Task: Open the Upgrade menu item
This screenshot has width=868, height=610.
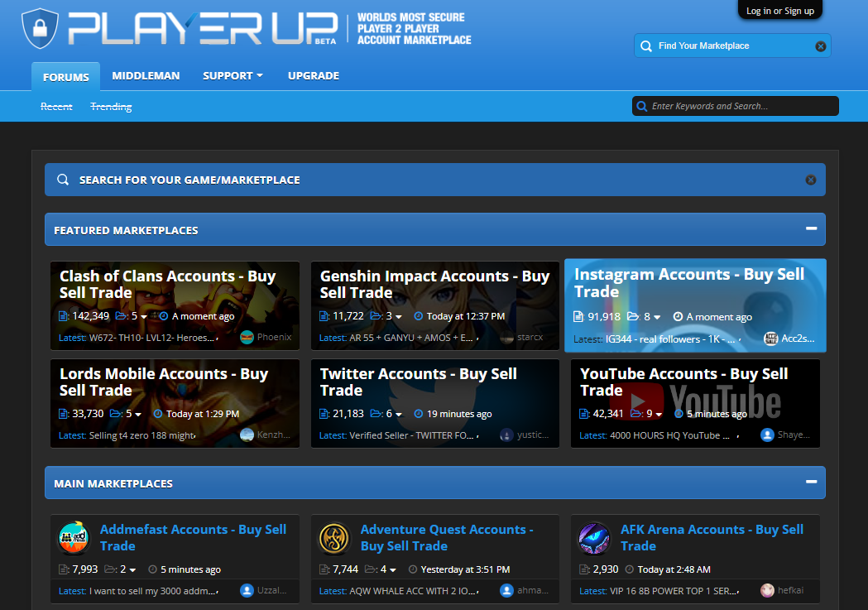Action: pos(314,76)
